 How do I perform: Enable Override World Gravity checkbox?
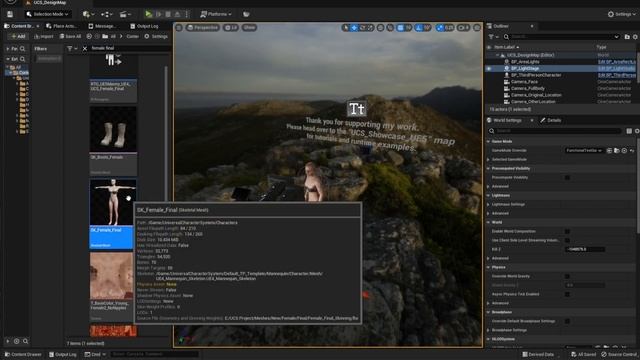pos(567,276)
